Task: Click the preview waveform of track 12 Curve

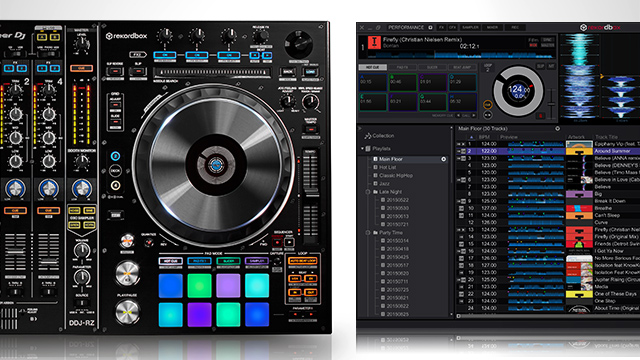Action: pyautogui.click(x=536, y=222)
